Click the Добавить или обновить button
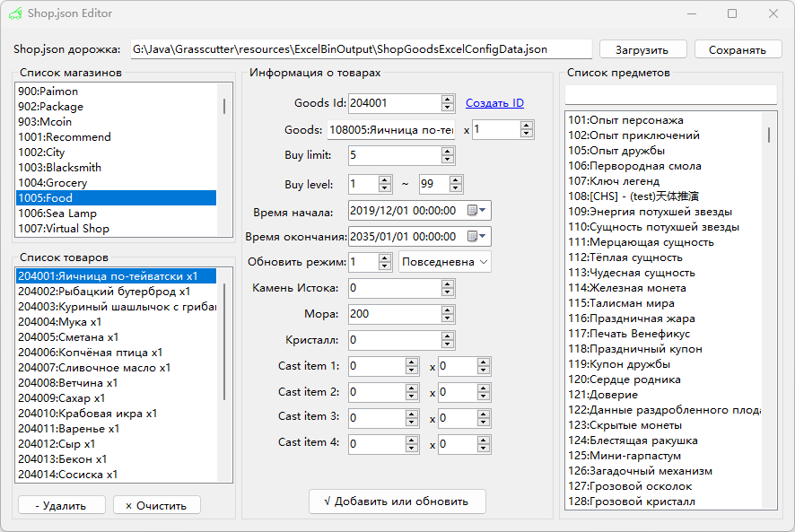The image size is (795, 532). [397, 501]
